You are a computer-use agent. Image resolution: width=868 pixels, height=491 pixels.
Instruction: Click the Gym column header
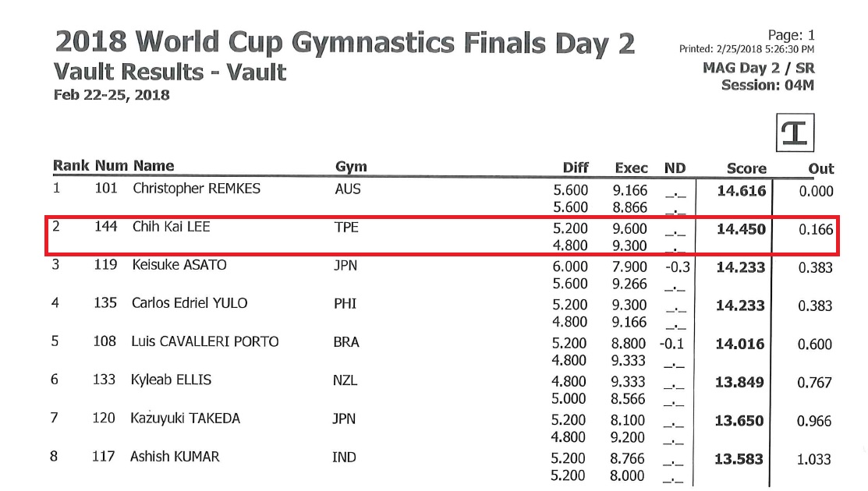[x=351, y=167]
